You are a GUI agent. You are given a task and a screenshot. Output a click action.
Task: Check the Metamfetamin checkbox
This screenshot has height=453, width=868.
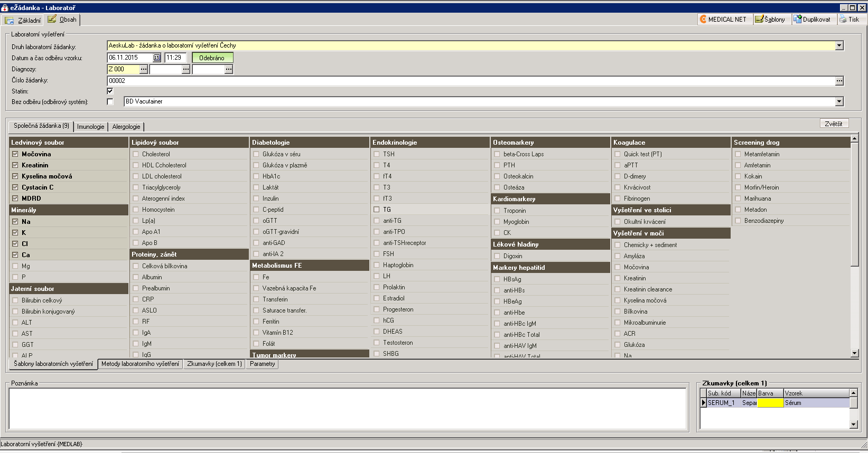(738, 154)
